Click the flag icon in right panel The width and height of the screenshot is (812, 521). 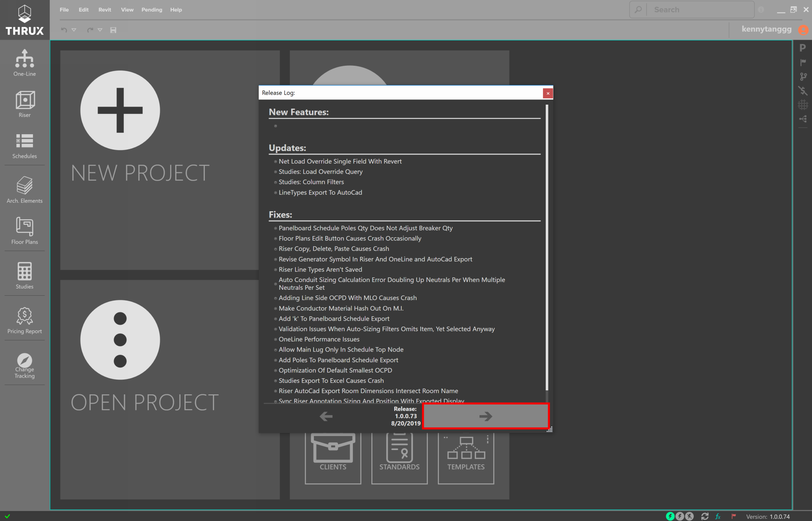803,63
